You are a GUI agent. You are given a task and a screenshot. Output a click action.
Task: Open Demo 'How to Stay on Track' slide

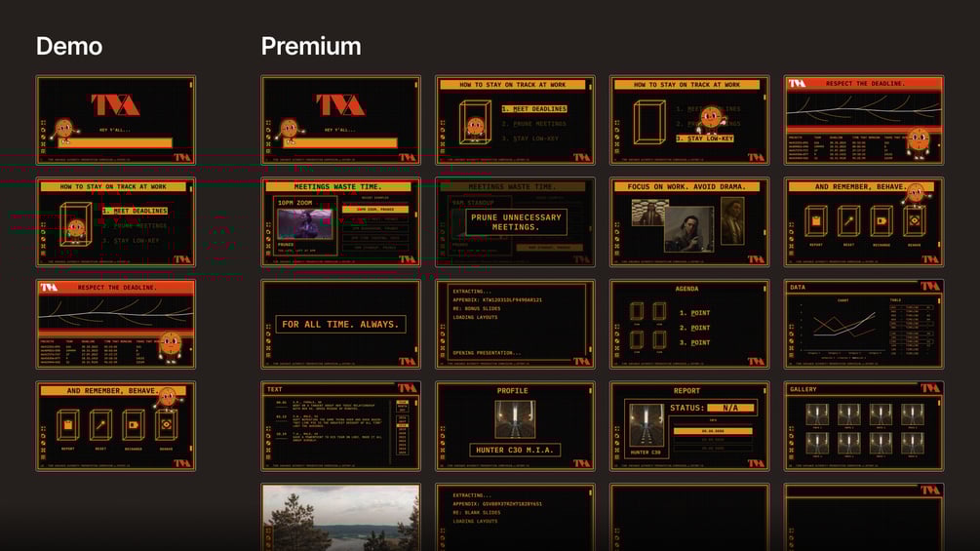[x=116, y=221]
